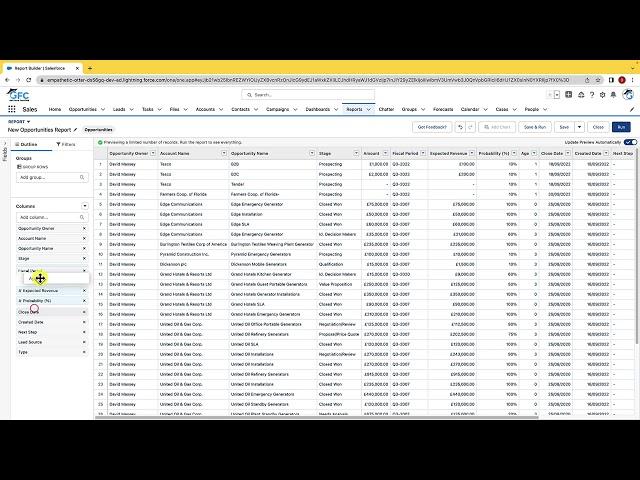640x480 pixels.
Task: Click the pencil icon beside report name
Action: [75, 130]
